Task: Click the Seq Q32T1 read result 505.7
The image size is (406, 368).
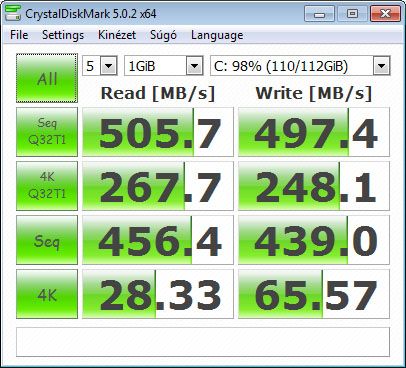Action: pos(158,132)
